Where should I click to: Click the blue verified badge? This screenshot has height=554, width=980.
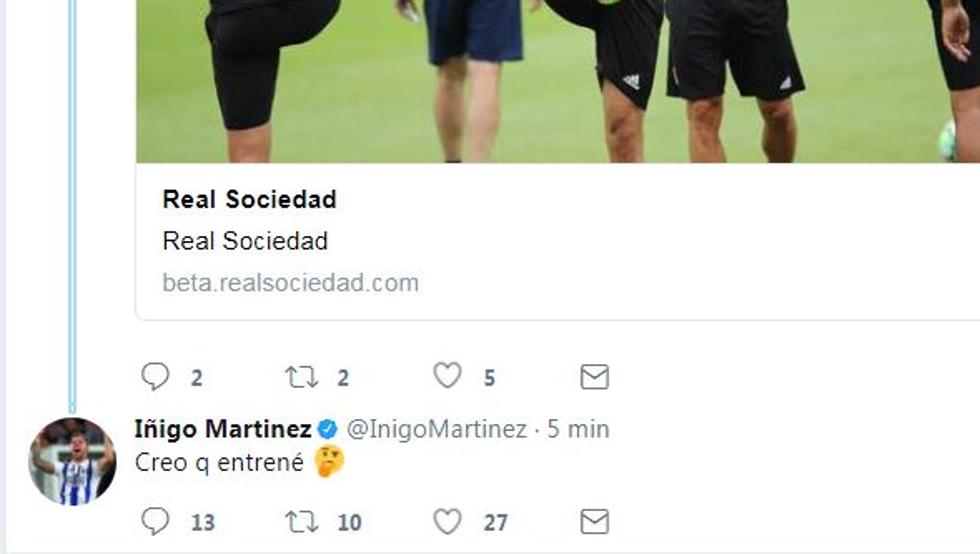click(328, 429)
